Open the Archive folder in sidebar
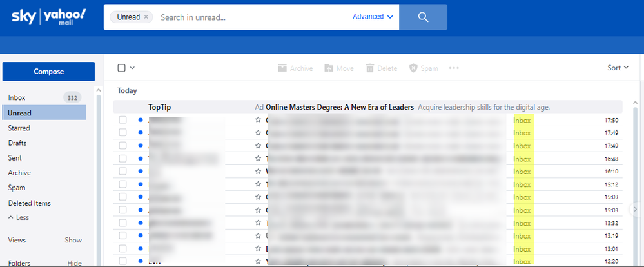Screen dimensions: 644x267 click(19, 173)
